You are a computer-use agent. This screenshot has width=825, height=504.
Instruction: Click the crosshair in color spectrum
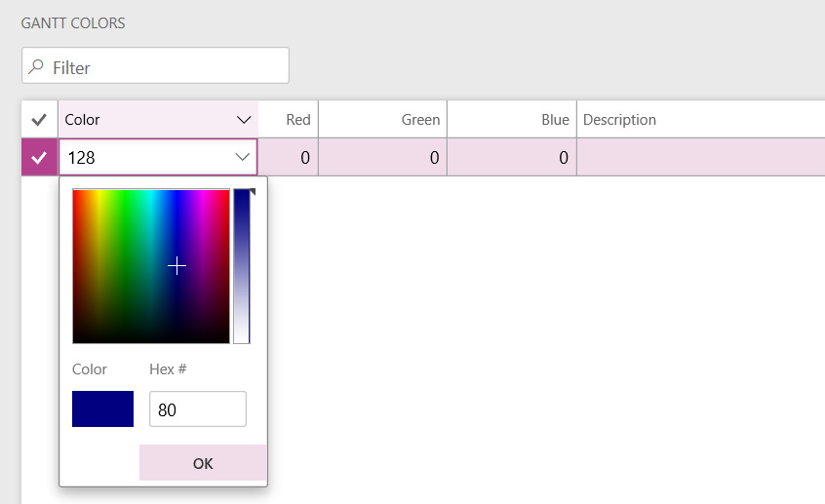pyautogui.click(x=177, y=266)
